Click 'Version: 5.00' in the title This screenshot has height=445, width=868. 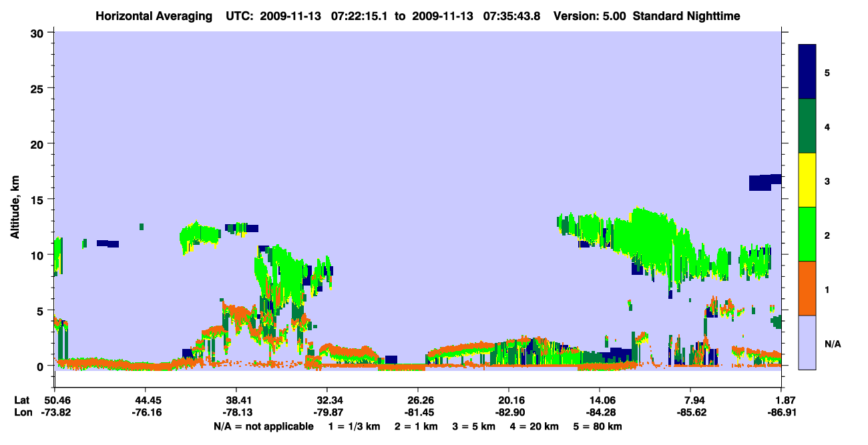coord(590,16)
